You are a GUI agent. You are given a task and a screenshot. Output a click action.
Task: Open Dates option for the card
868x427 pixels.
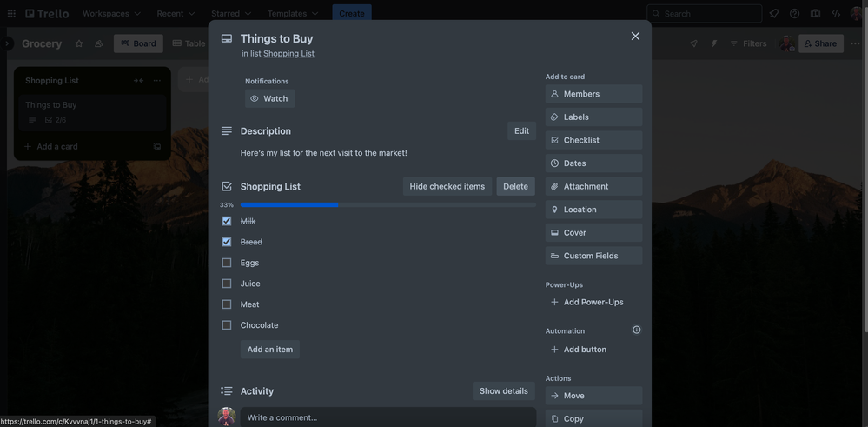pyautogui.click(x=593, y=163)
